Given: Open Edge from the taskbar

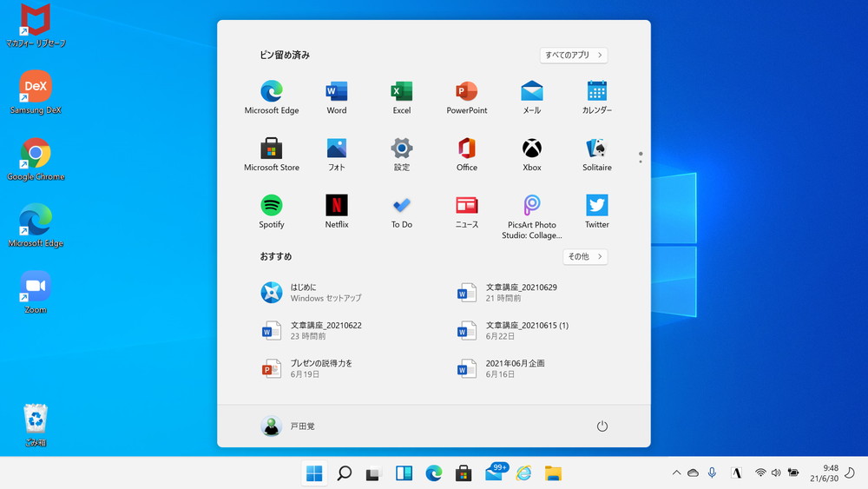Looking at the screenshot, I should pyautogui.click(x=434, y=473).
